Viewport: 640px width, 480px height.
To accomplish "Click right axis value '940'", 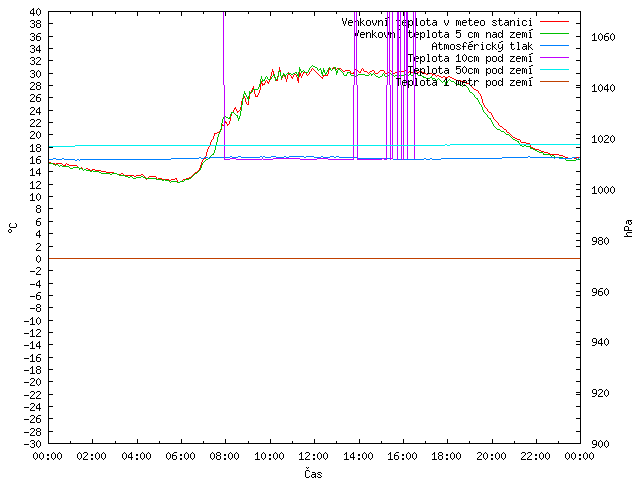I will pyautogui.click(x=600, y=342).
